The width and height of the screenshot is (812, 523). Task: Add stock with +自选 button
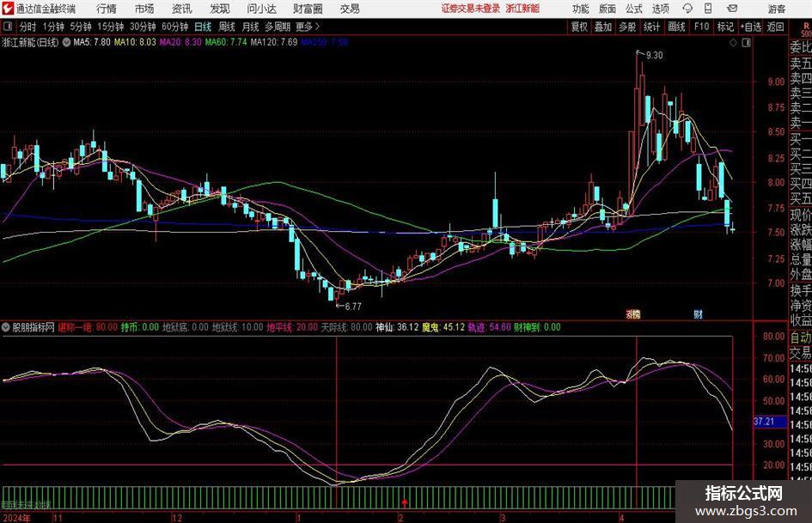(x=751, y=27)
